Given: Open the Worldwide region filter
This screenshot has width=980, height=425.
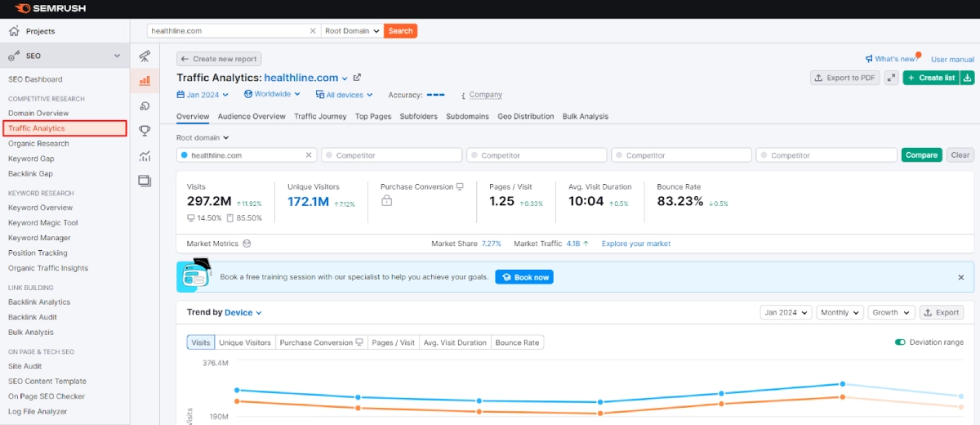Looking at the screenshot, I should (x=270, y=95).
